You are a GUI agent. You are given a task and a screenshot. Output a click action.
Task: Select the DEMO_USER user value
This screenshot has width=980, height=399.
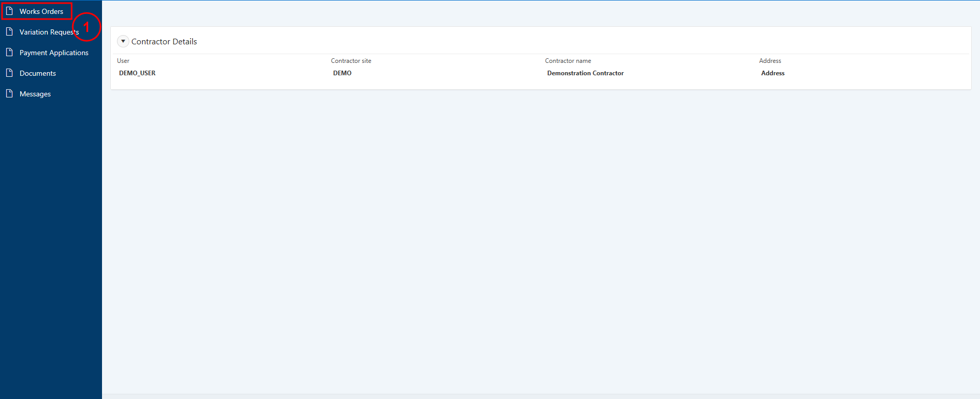[x=137, y=73]
